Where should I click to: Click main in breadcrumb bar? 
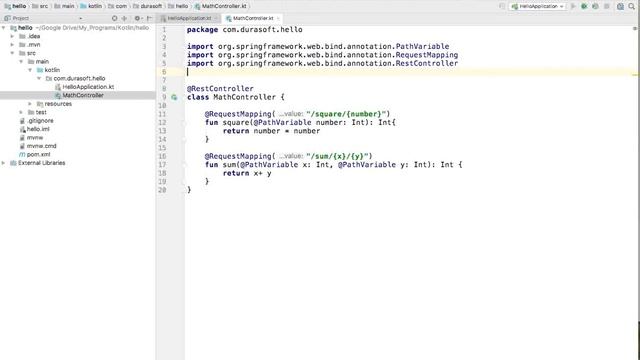click(x=64, y=6)
